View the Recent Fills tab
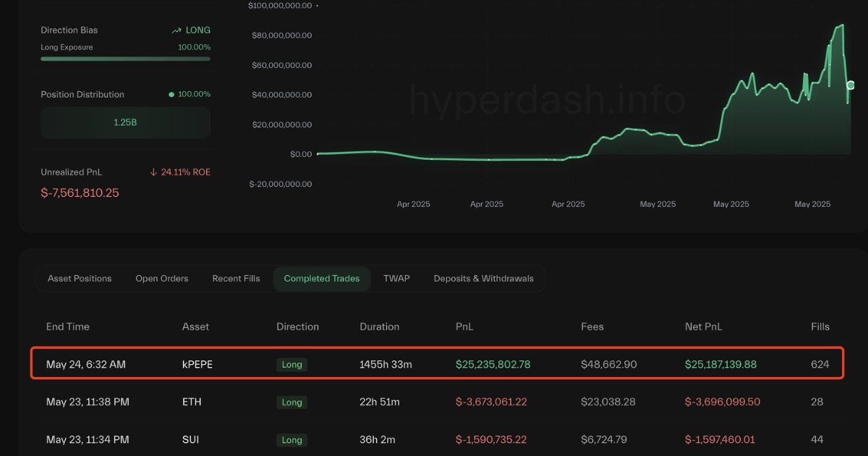 (x=236, y=278)
